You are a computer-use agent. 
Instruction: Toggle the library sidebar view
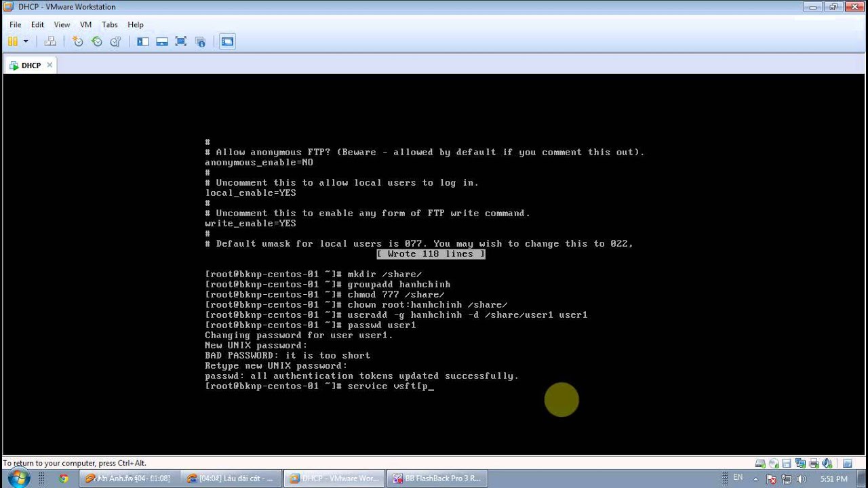[142, 41]
